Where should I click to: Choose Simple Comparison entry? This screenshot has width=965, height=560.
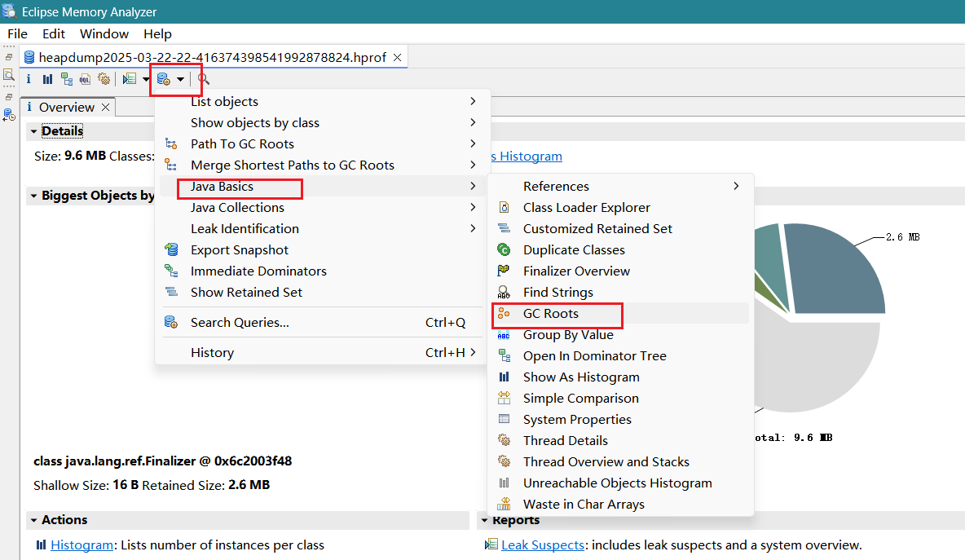[621, 398]
